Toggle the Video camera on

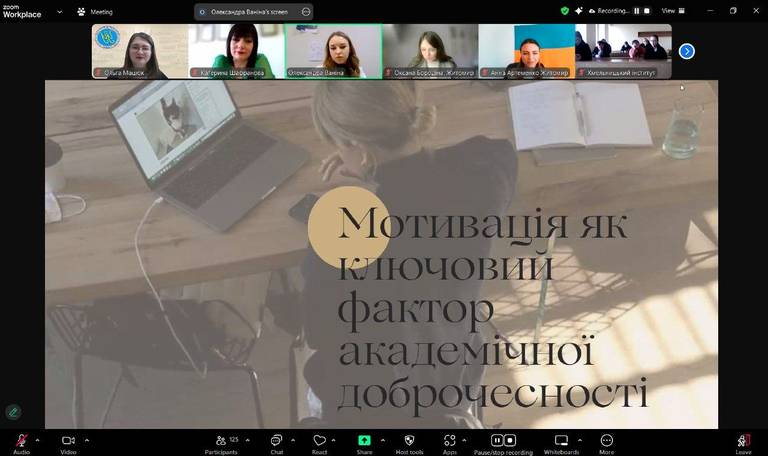tap(68, 441)
